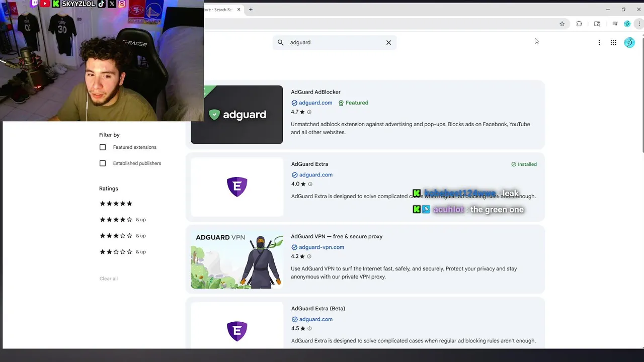Click verified publisher badge on AdGuard Extra (Beta)
Viewport: 644px width, 362px height.
(x=294, y=319)
